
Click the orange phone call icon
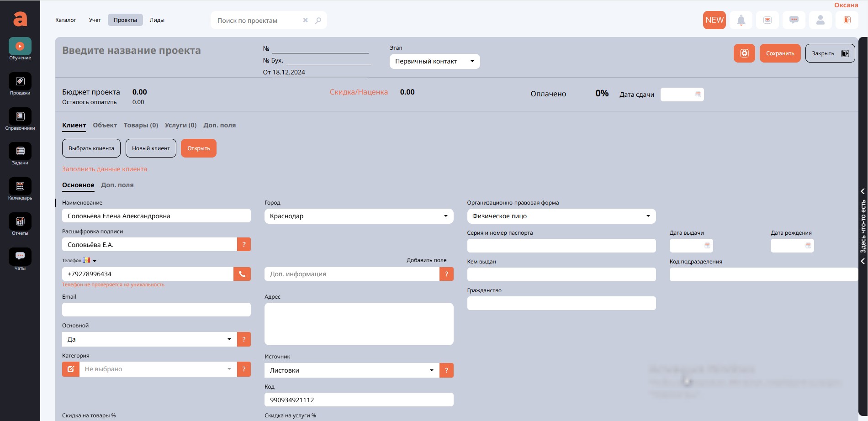pyautogui.click(x=242, y=274)
